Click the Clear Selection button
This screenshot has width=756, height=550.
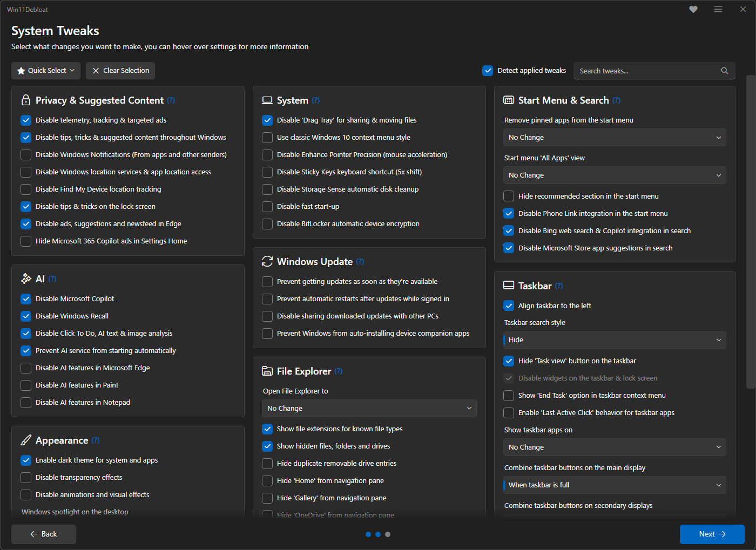coord(120,71)
